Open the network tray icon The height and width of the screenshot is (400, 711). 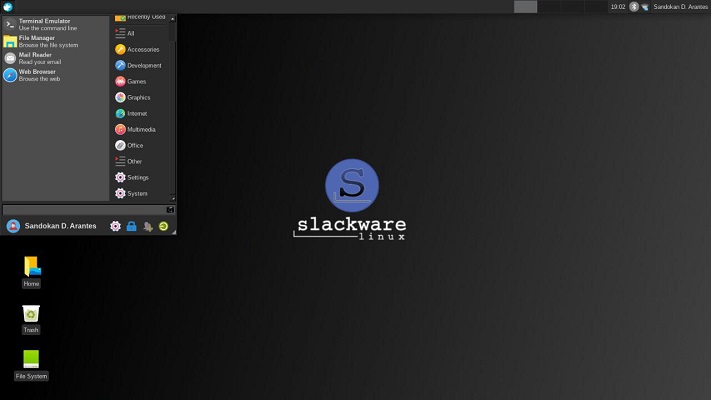point(645,7)
